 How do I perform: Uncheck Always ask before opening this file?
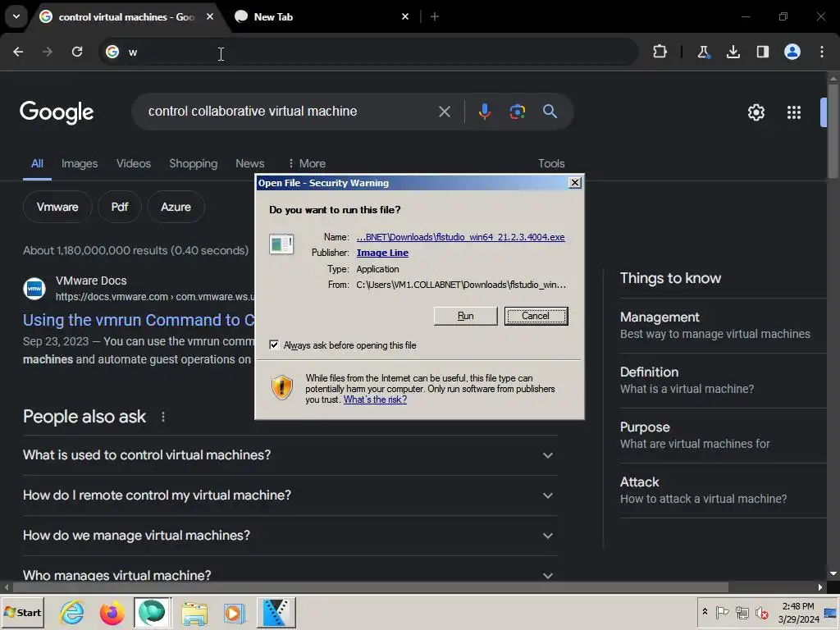coord(274,345)
